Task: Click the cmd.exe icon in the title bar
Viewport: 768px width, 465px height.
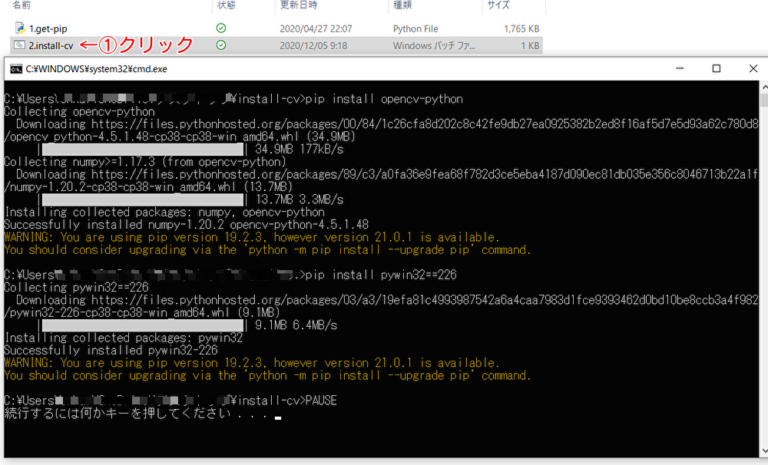Action: [x=16, y=69]
